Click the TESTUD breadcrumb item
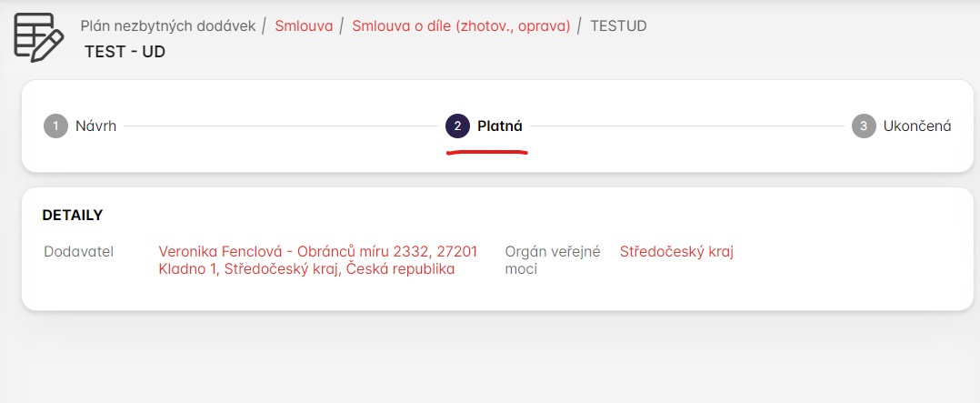This screenshot has width=980, height=403. point(618,25)
